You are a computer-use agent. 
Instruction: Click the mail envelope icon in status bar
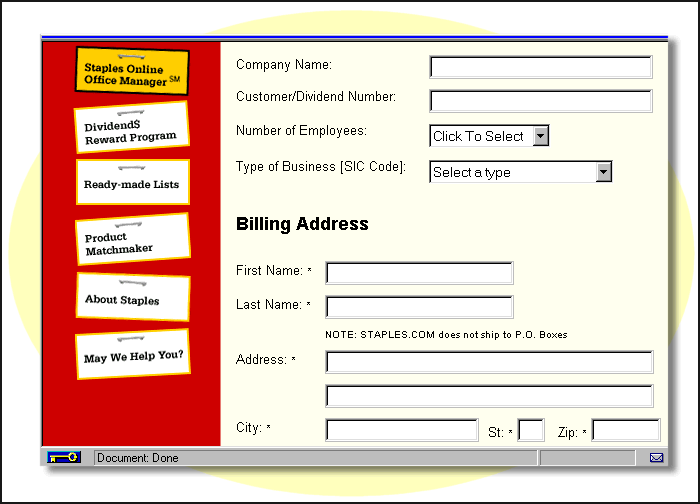(x=656, y=458)
